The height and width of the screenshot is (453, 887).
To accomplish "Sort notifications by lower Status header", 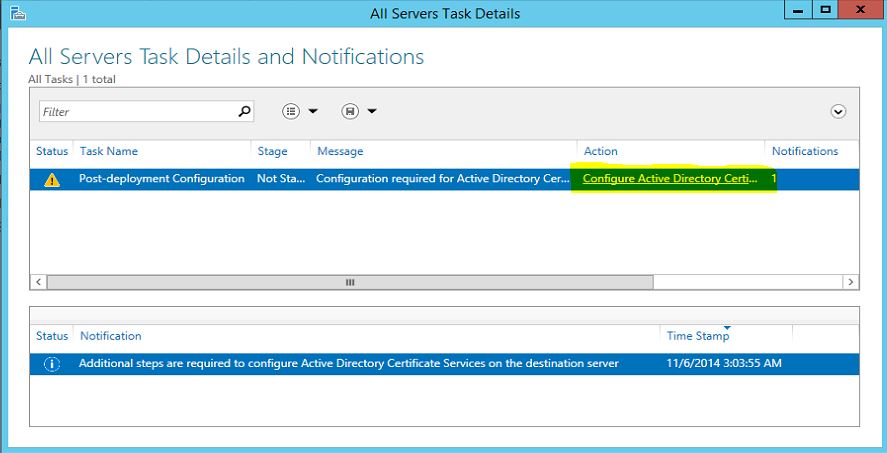I will pyautogui.click(x=52, y=336).
